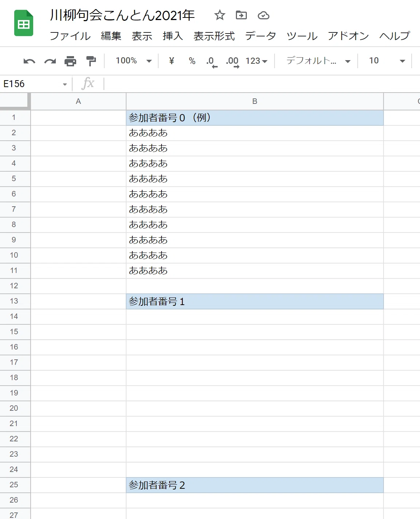Open the font size 10 dropdown
The height and width of the screenshot is (519, 420).
click(386, 61)
